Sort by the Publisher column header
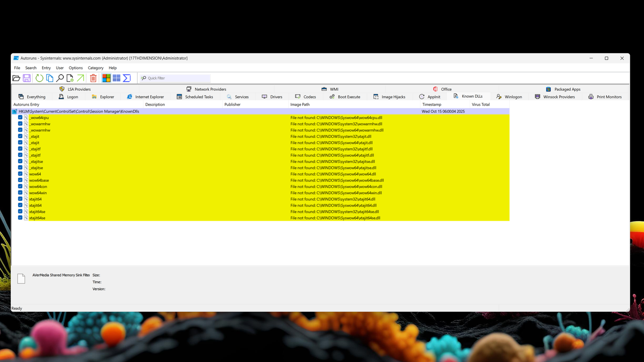The height and width of the screenshot is (362, 644). pos(255,104)
